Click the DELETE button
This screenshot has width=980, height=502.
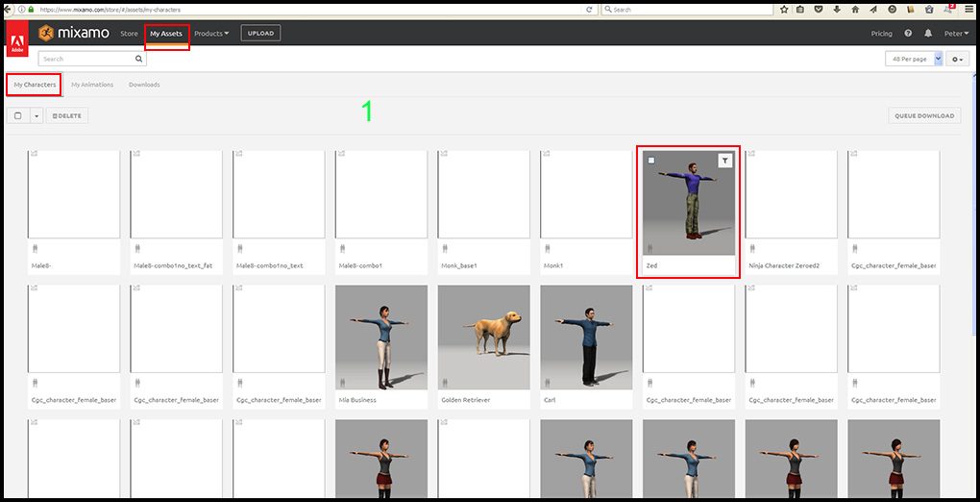click(x=67, y=115)
